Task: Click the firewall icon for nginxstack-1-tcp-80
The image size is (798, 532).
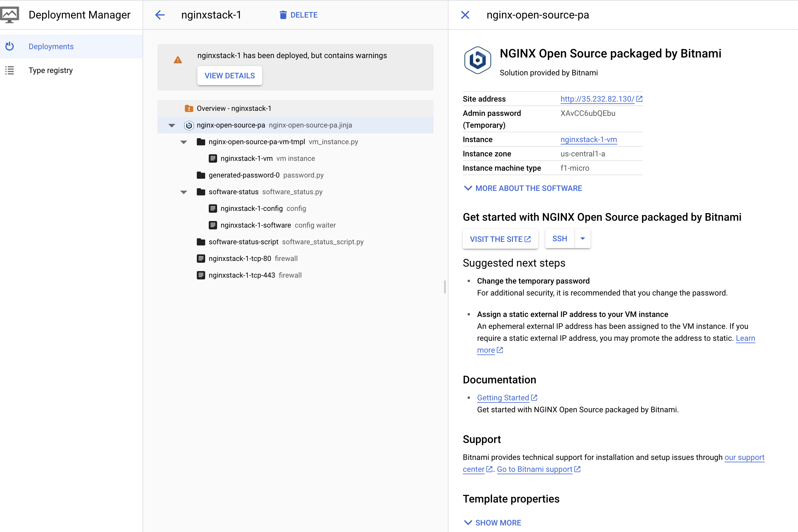Action: 201,258
